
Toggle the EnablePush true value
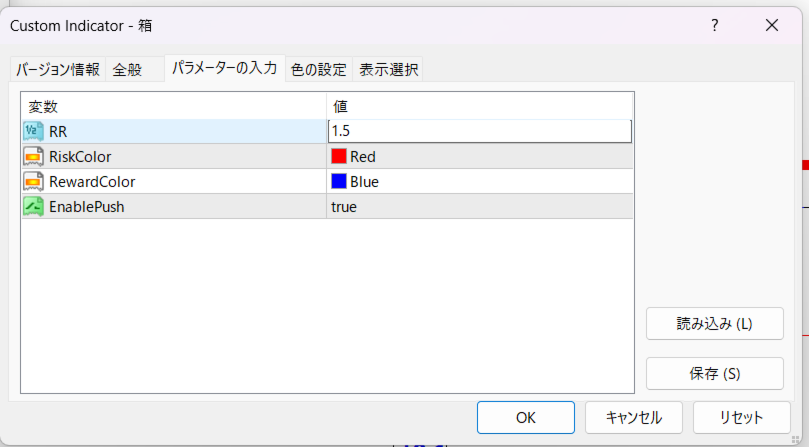480,207
